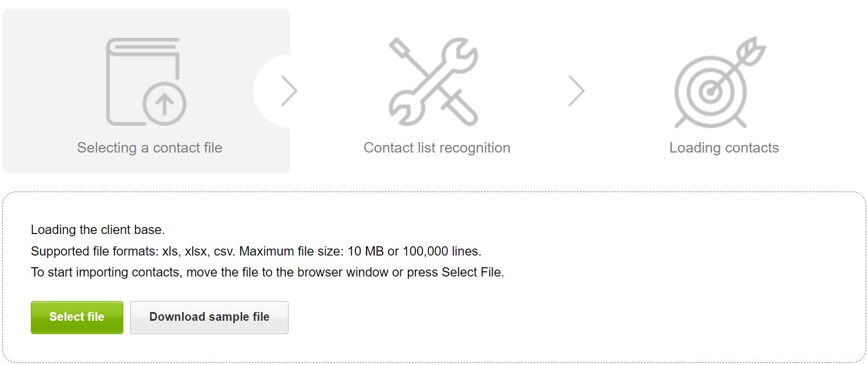
Task: Click the wrench and screwdriver icon
Action: pos(433,82)
